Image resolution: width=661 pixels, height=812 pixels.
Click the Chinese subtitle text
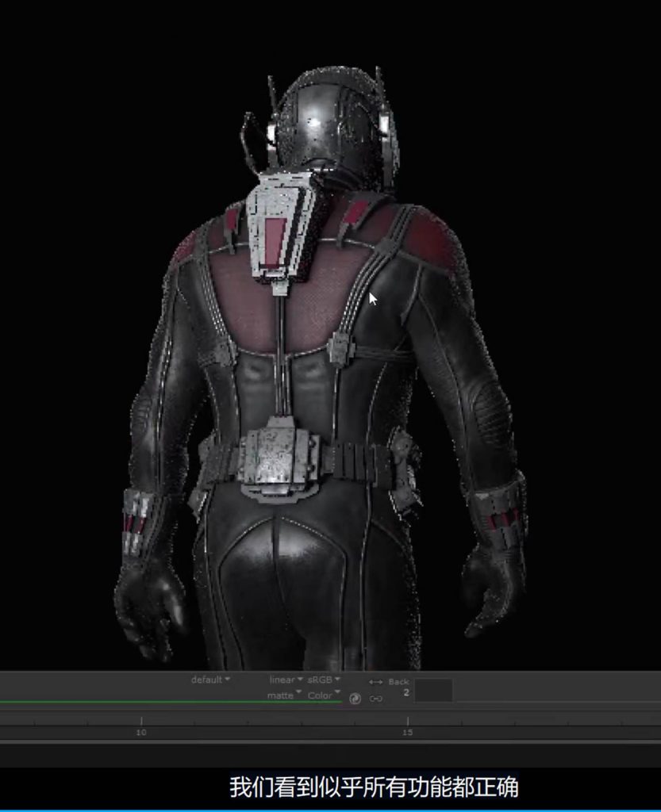[374, 787]
